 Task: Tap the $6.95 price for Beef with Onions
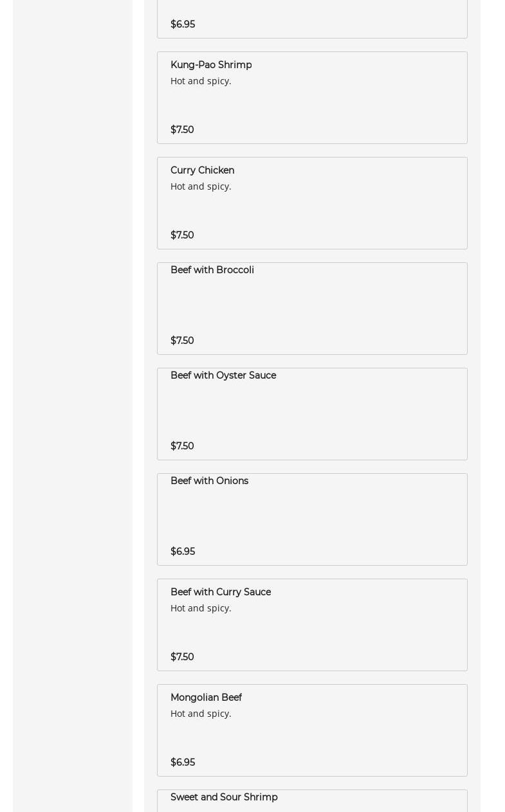point(183,552)
